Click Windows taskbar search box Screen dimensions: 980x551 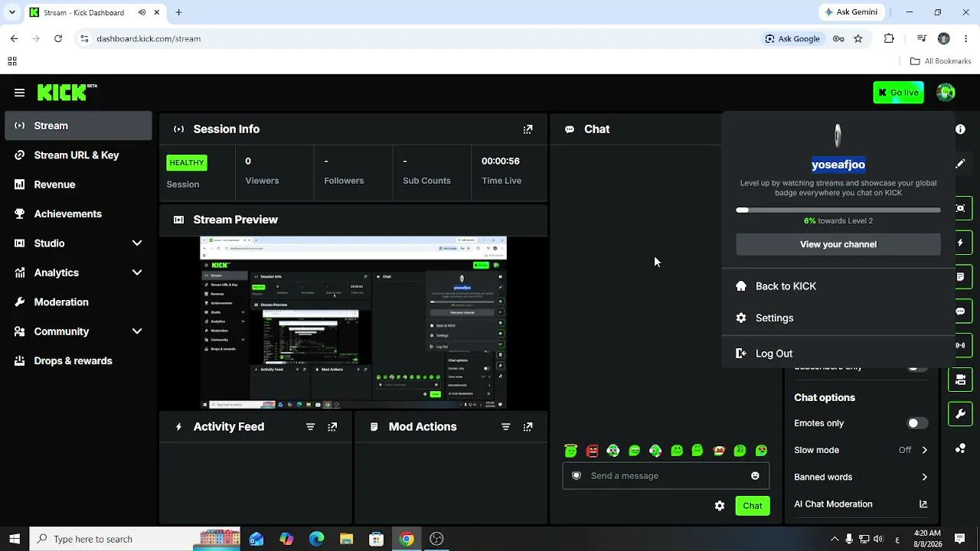(x=135, y=539)
